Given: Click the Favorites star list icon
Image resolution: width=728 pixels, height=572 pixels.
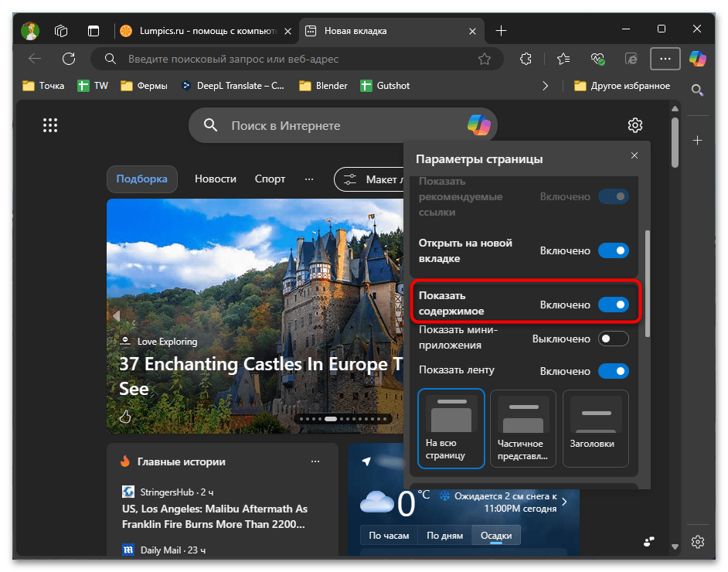Looking at the screenshot, I should pyautogui.click(x=563, y=59).
